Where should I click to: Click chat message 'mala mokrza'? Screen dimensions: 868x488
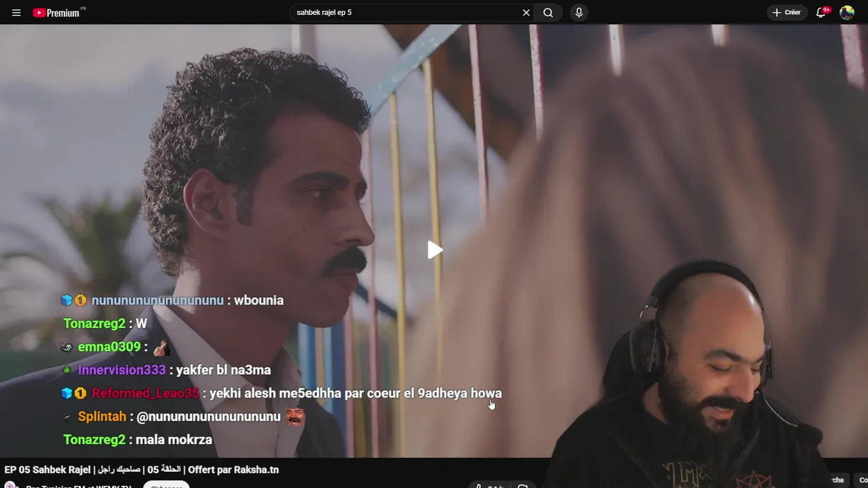(x=174, y=440)
